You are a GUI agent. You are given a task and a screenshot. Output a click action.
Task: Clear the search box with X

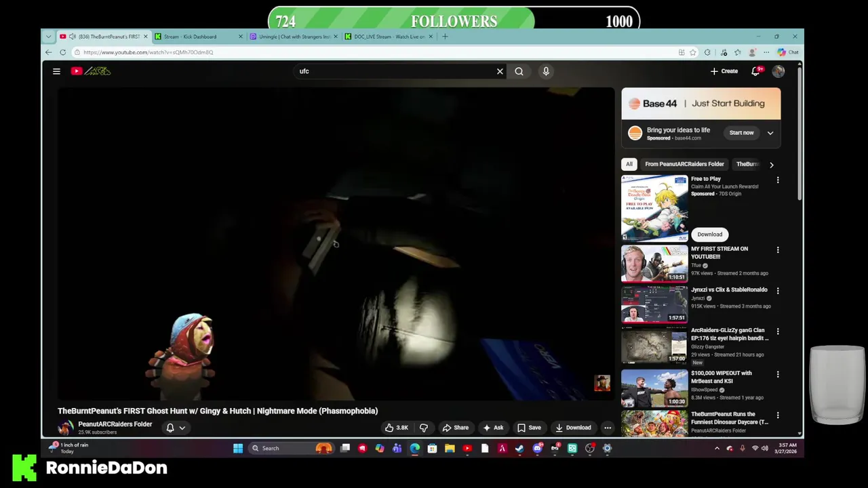[500, 71]
